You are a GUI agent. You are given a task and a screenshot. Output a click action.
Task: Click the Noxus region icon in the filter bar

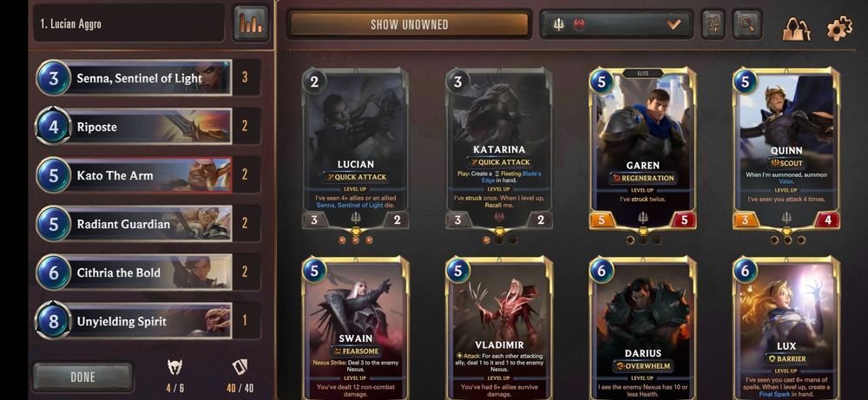click(x=579, y=24)
